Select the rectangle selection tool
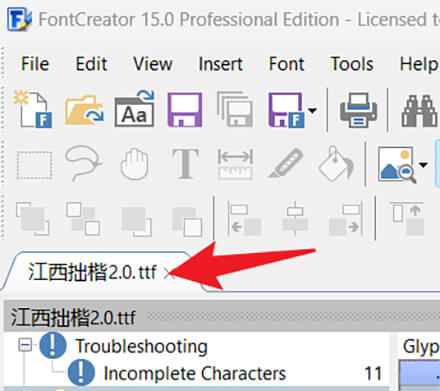Image resolution: width=440 pixels, height=391 pixels. 34,165
